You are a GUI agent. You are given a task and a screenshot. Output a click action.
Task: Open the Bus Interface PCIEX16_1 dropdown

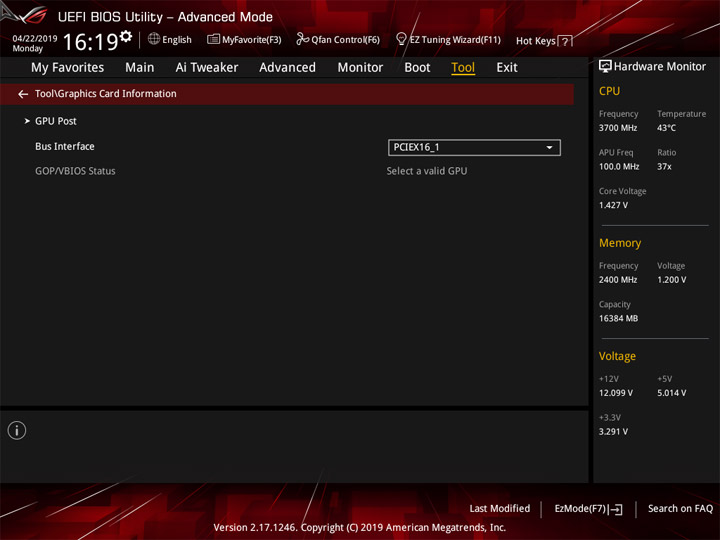(x=474, y=147)
